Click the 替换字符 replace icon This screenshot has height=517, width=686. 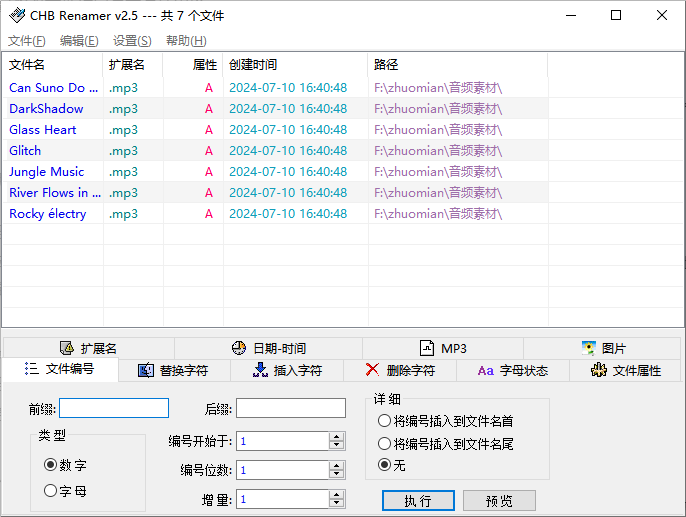coord(146,370)
